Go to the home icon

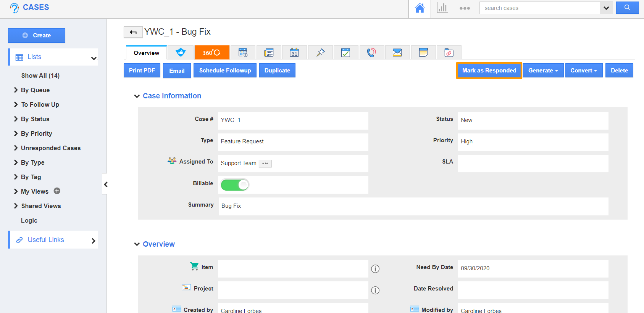point(420,8)
